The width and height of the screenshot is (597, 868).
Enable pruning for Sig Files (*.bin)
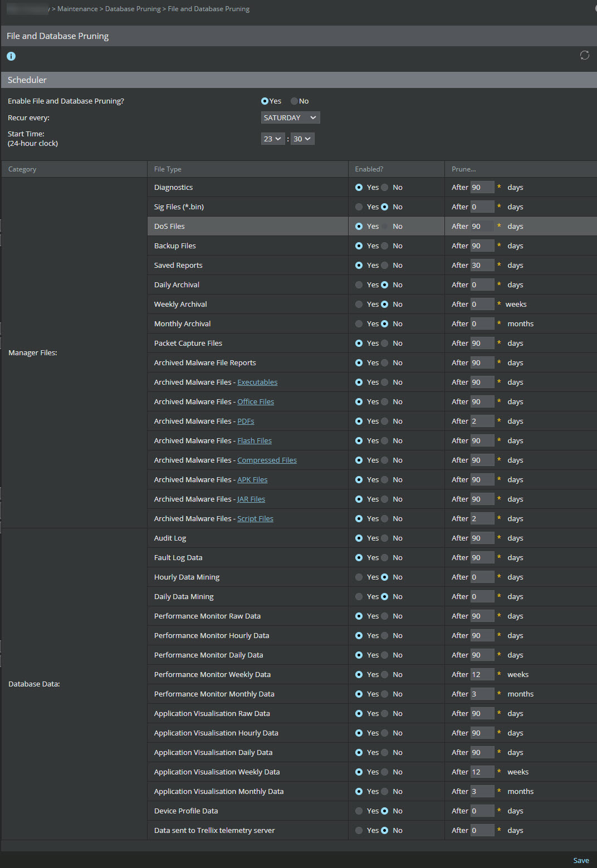[359, 207]
